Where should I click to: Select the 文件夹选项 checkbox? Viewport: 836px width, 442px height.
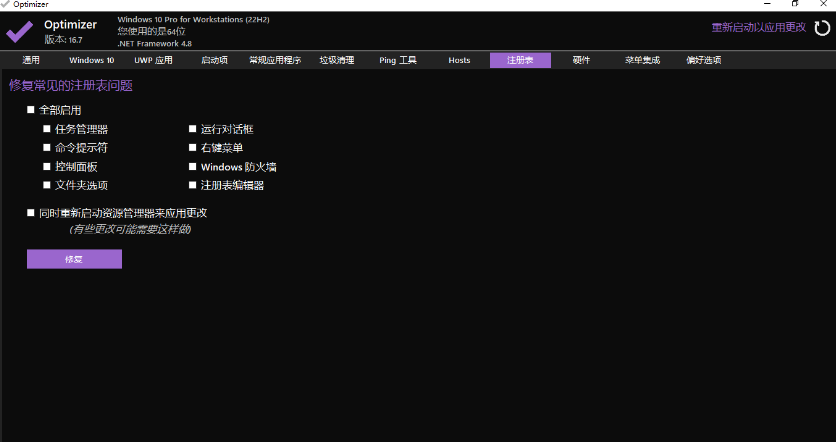(47, 185)
